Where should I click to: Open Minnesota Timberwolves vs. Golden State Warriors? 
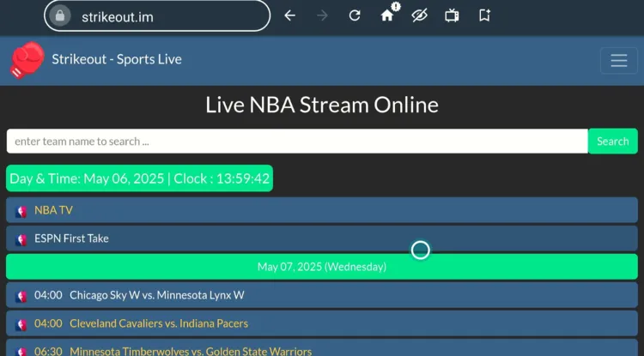tap(322, 347)
